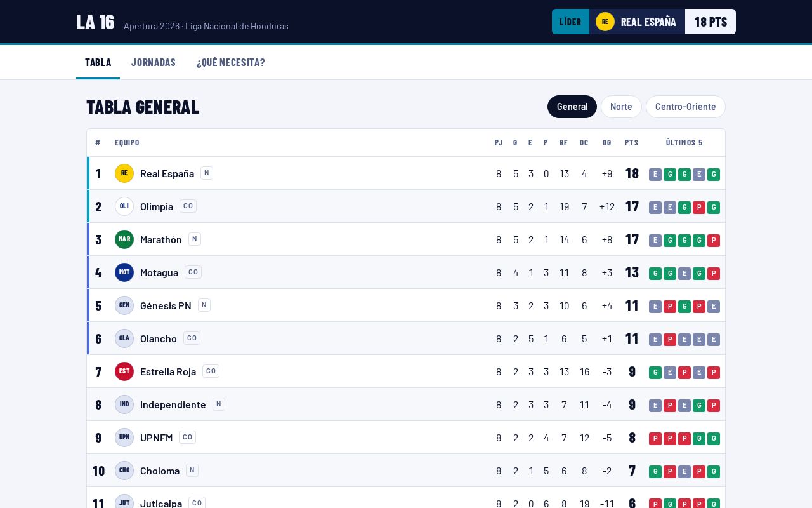Open the Estrella Roja team name
Viewport: 812px width, 508px height.
click(x=168, y=371)
